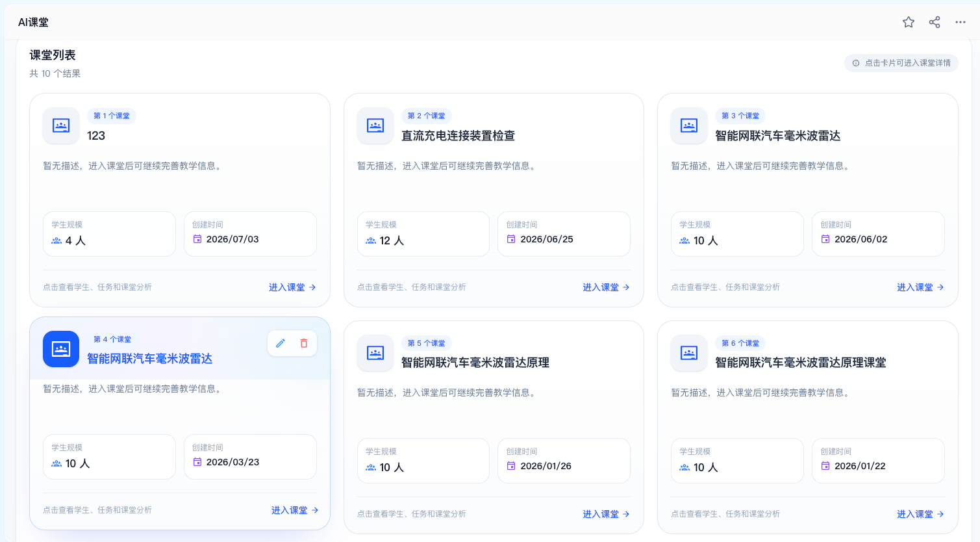Click the title 智能网联汽车毫米波雷达原理 in 第 5 个课堂
Image resolution: width=980 pixels, height=542 pixels.
pos(475,363)
